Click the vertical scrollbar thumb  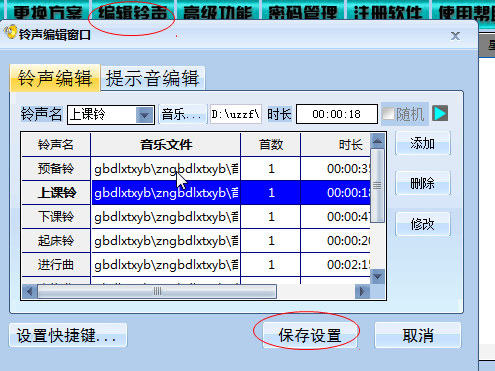point(377,186)
